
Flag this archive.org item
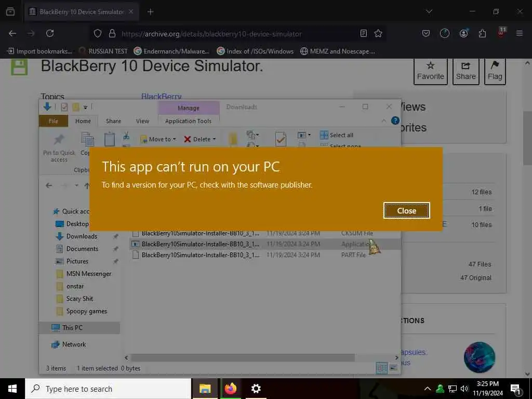pos(495,71)
